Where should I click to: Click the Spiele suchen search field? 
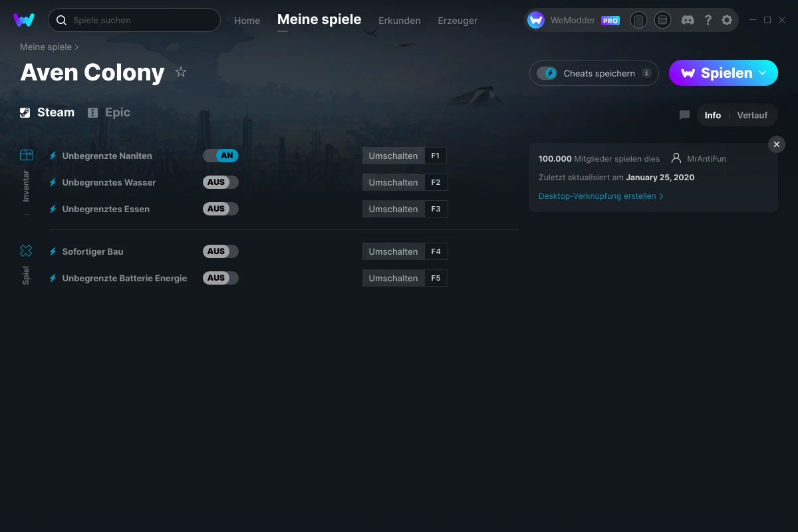134,20
